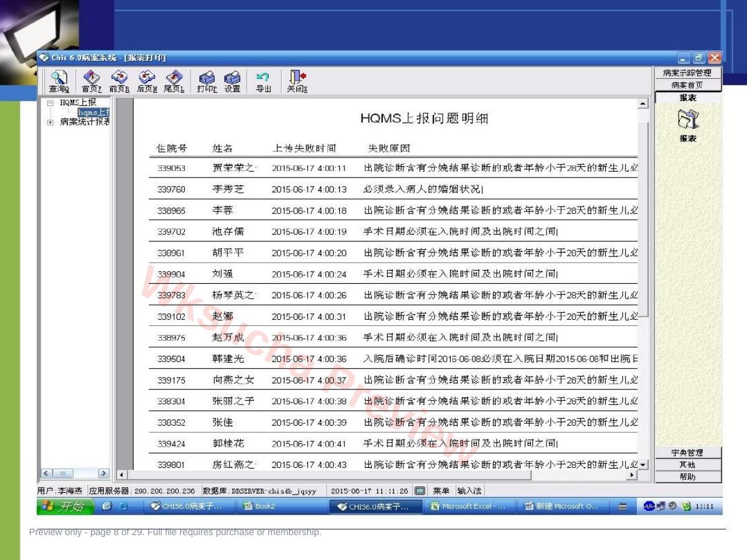Click patient name 赵万成

228,337
